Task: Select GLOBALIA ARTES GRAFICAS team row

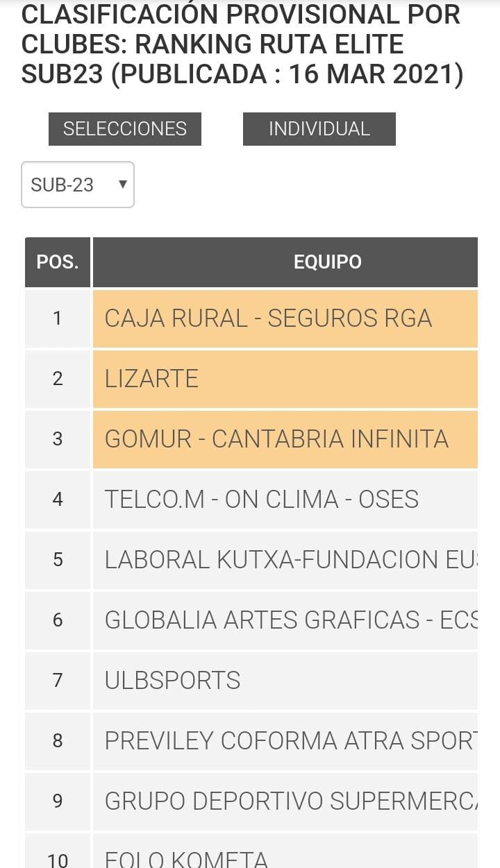Action: click(285, 620)
